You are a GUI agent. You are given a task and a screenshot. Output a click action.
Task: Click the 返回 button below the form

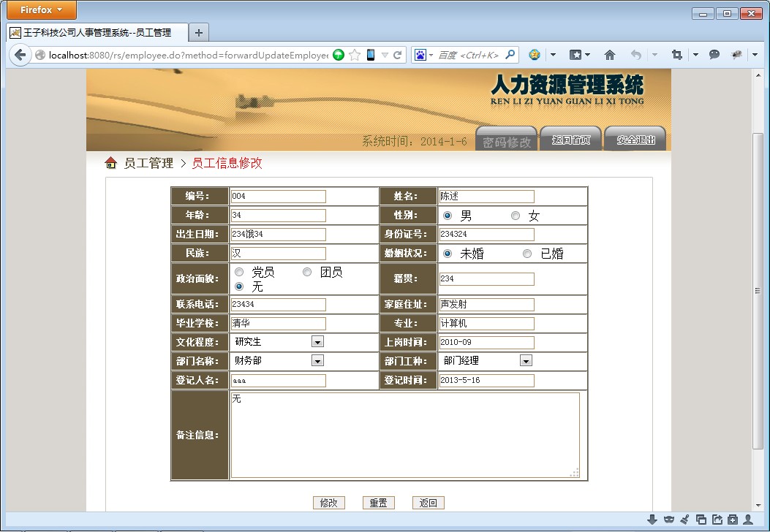coord(429,503)
